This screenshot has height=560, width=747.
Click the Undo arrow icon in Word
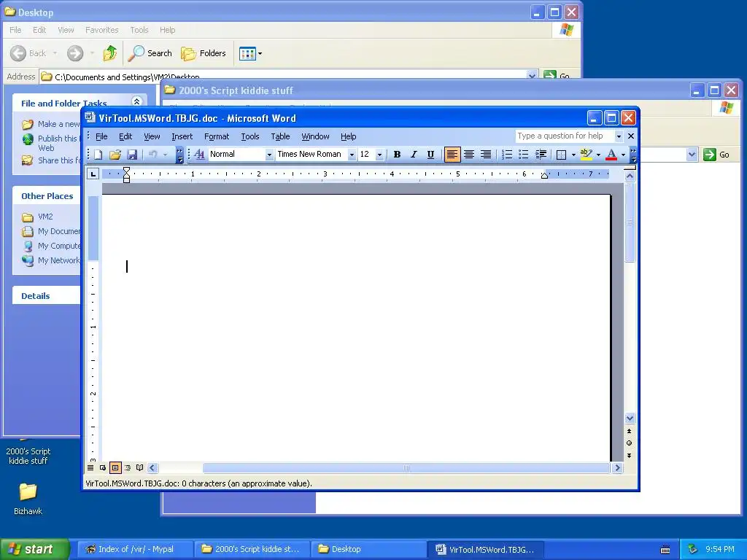pyautogui.click(x=153, y=155)
